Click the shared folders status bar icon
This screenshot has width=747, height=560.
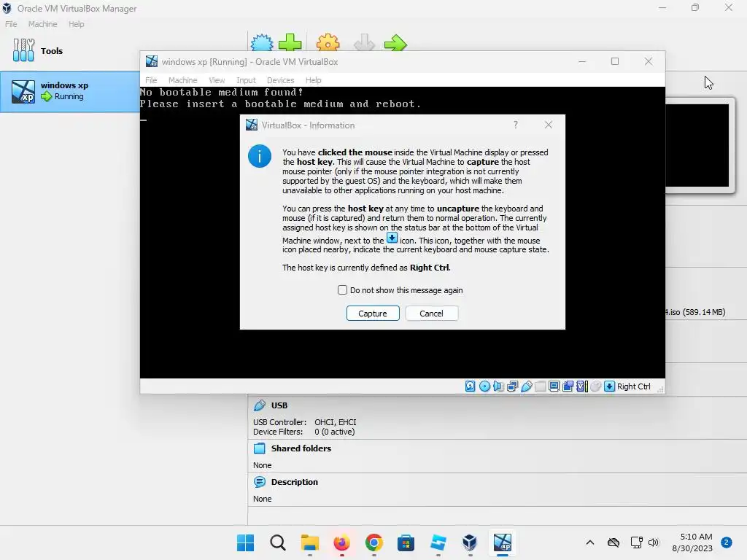click(x=541, y=386)
